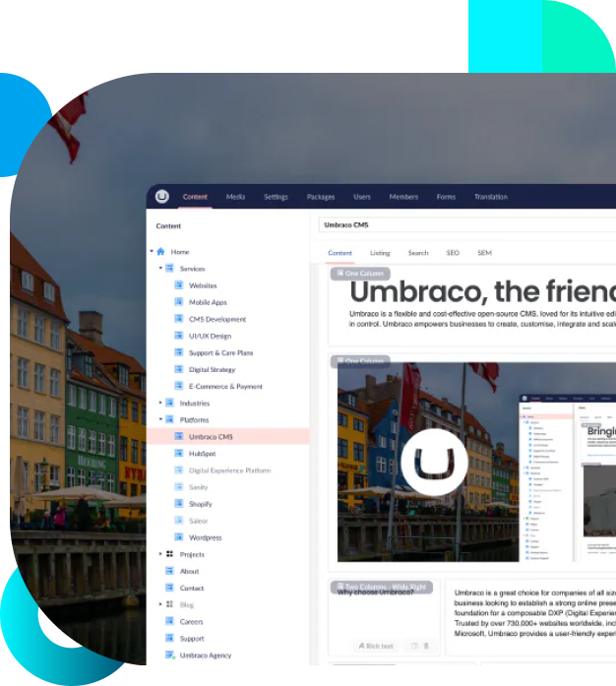
Task: Expand the Industries tree node
Action: point(159,404)
